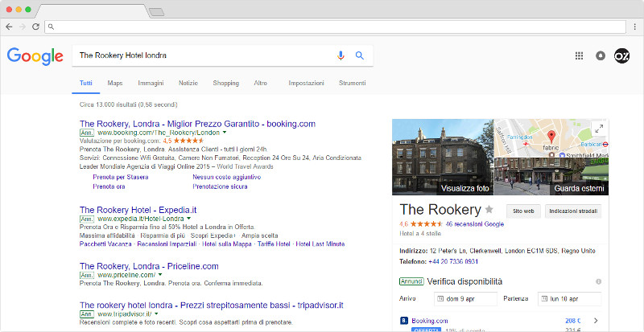Click the Indicazioni stradali button
Screen dimensions: 644x332
(x=573, y=211)
